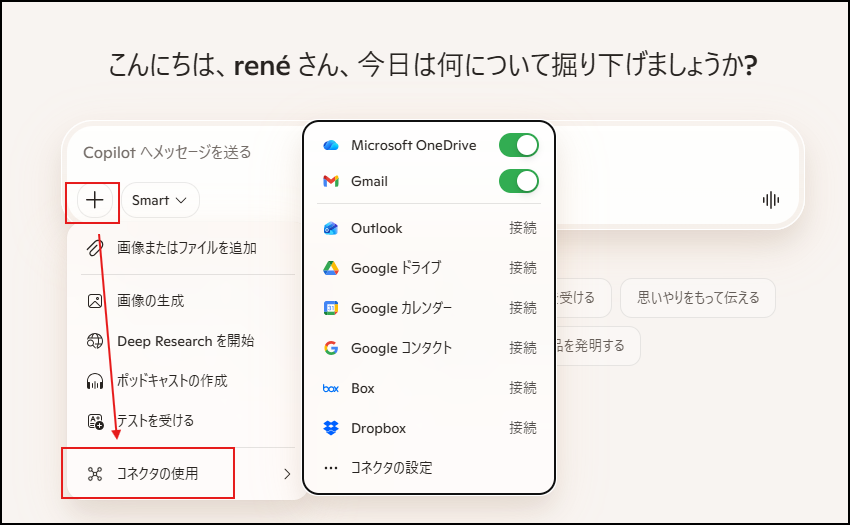Connect Outlook via its 接続 link
This screenshot has height=525, width=850.
point(523,228)
